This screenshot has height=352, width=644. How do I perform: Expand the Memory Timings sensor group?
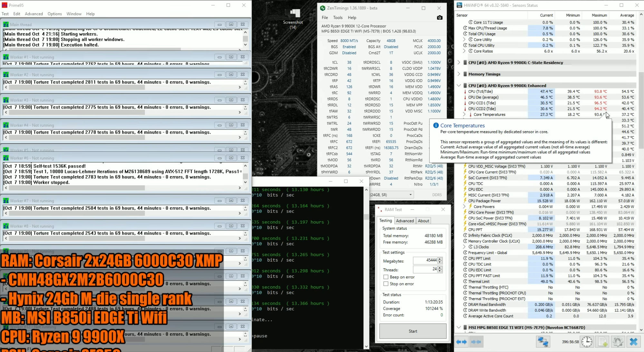click(x=459, y=74)
